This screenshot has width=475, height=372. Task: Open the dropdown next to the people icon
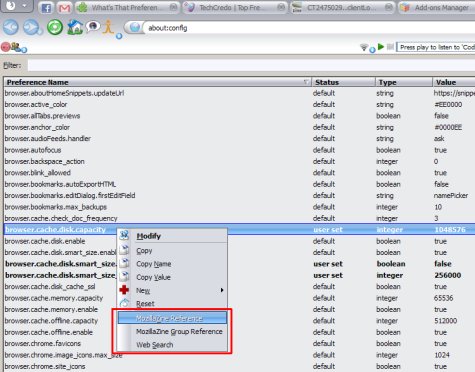tap(24, 50)
